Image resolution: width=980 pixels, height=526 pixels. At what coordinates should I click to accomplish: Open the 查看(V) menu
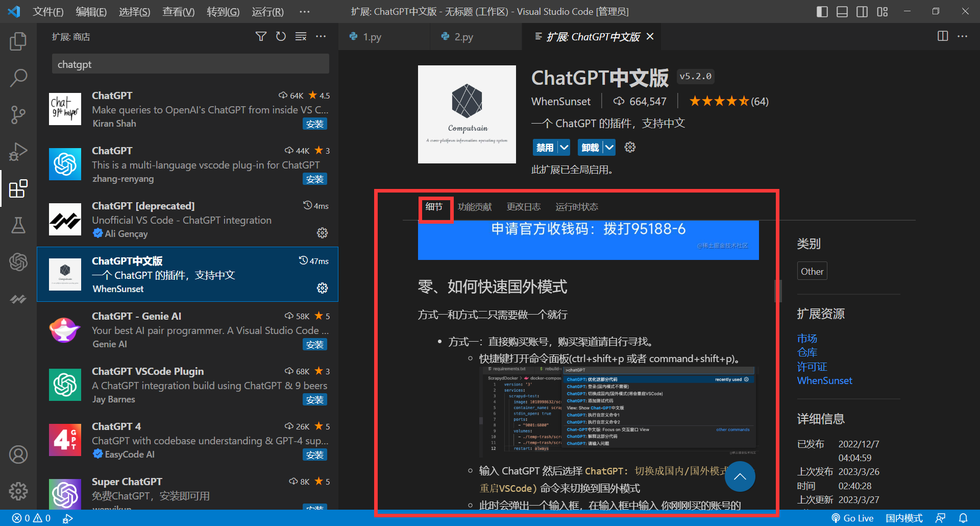(178, 11)
